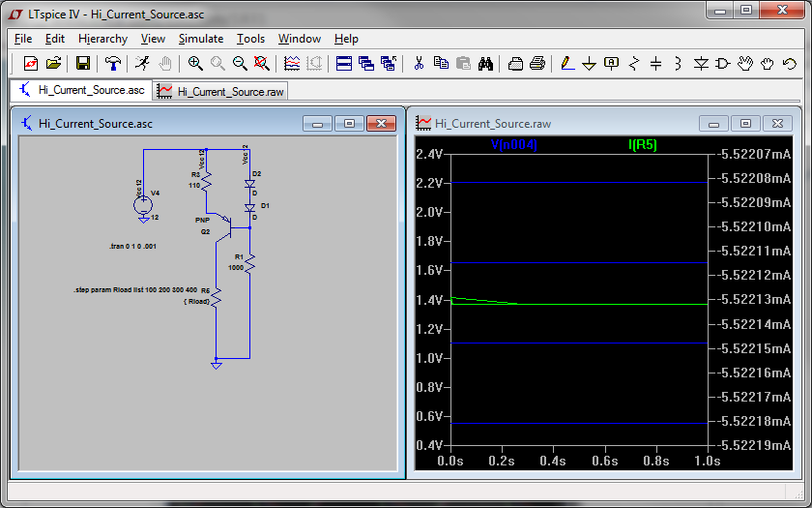Save the schematic with the floppy disk icon
The height and width of the screenshot is (508, 812).
click(83, 64)
